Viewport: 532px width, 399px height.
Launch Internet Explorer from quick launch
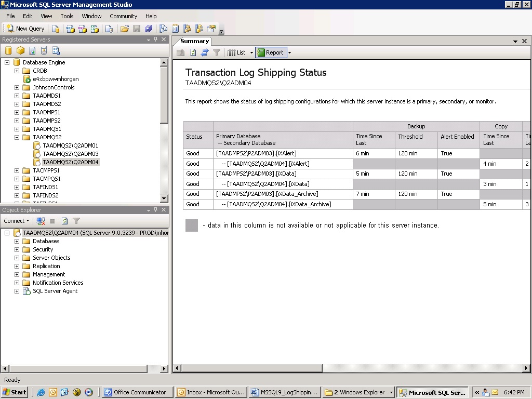pyautogui.click(x=41, y=392)
